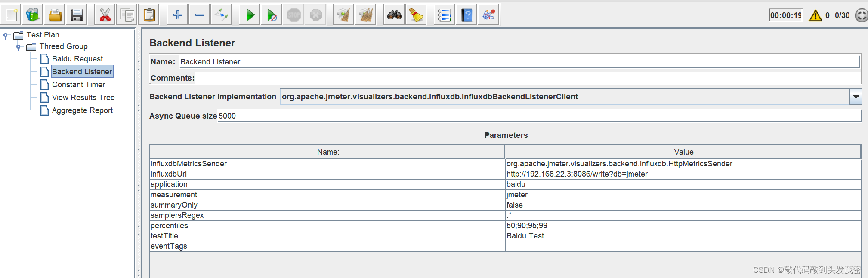Select View Results Tree in the tree
The width and height of the screenshot is (868, 278).
pyautogui.click(x=83, y=98)
